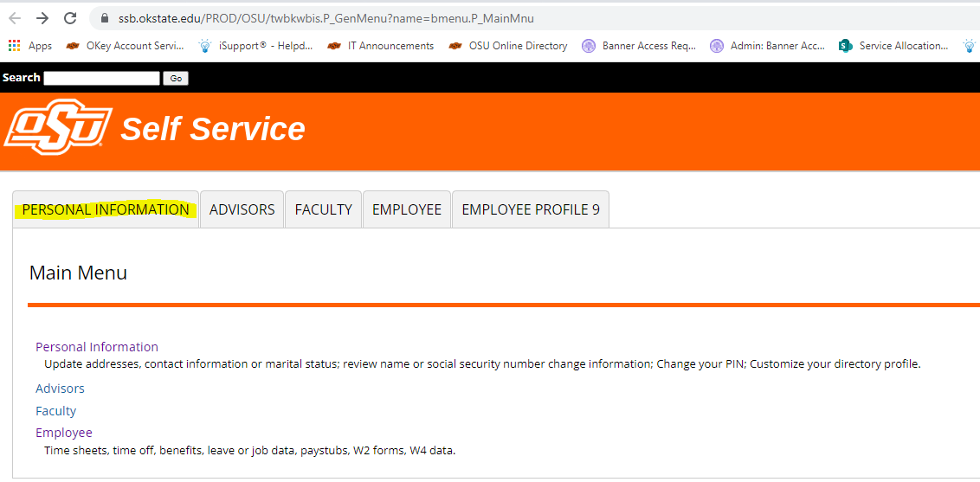Open the Service Allocation bookmark
Viewport: 980px width, 482px height.
tap(893, 46)
